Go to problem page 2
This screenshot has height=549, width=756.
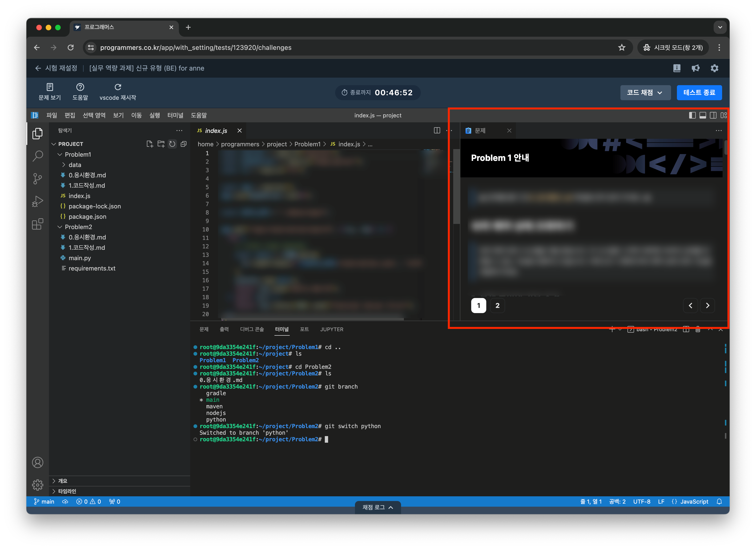coord(497,306)
